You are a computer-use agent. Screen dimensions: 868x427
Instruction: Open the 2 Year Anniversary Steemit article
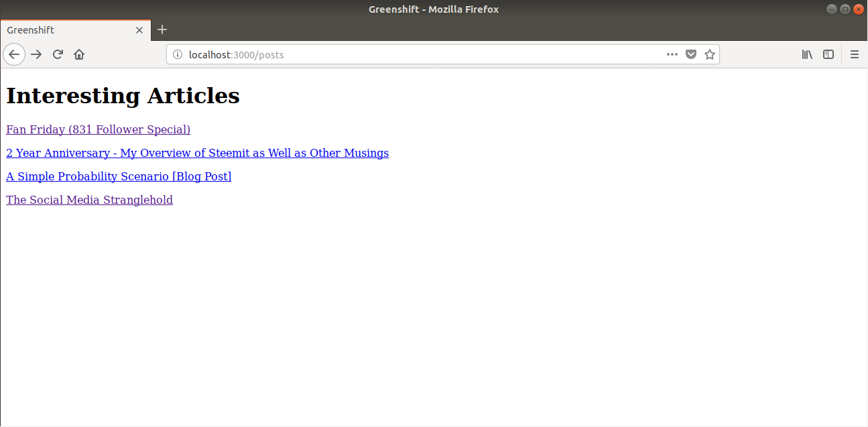pyautogui.click(x=197, y=153)
